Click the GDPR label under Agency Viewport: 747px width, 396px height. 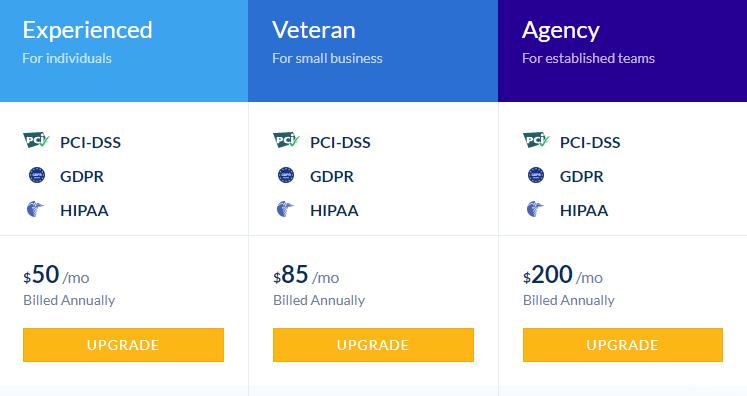582,176
